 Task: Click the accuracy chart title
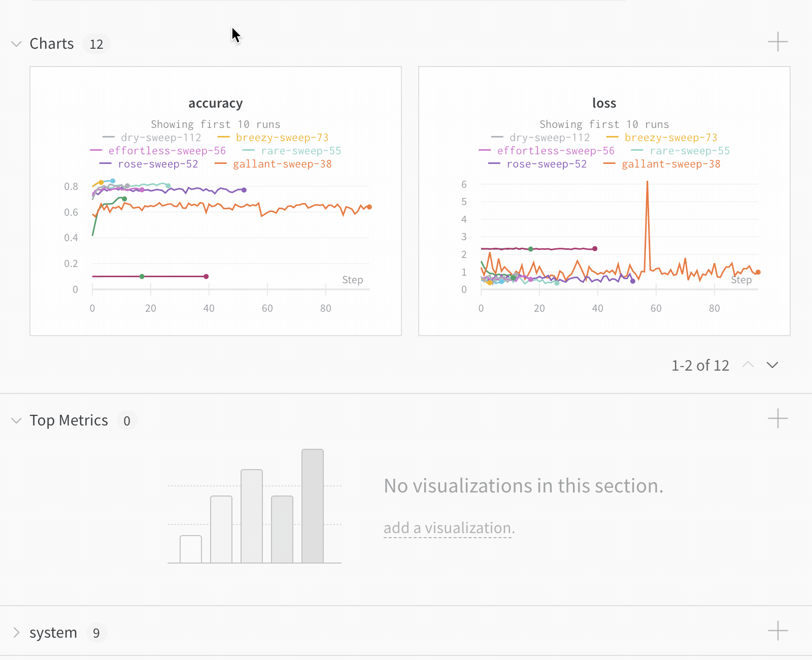(216, 104)
